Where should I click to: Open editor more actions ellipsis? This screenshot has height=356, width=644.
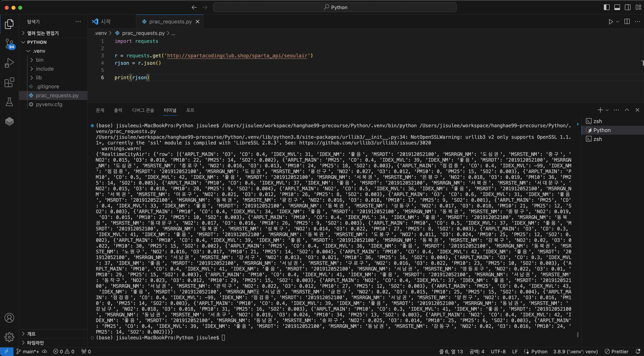[637, 22]
